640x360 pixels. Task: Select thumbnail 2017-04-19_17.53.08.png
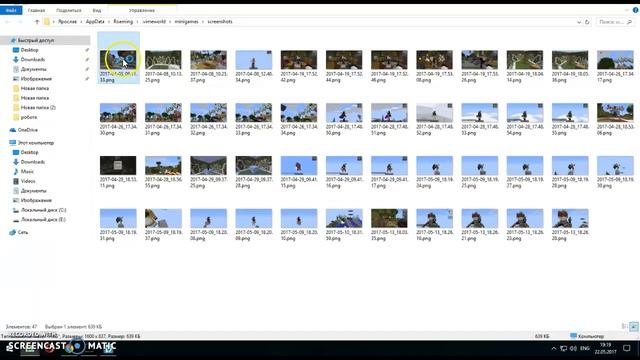tap(434, 60)
